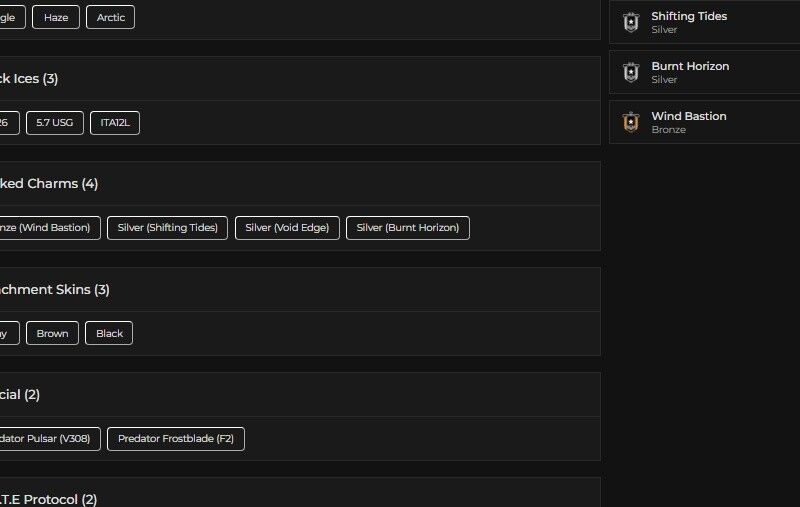
Task: Click the Burnt Horizon silver charm icon
Action: pyautogui.click(x=630, y=72)
